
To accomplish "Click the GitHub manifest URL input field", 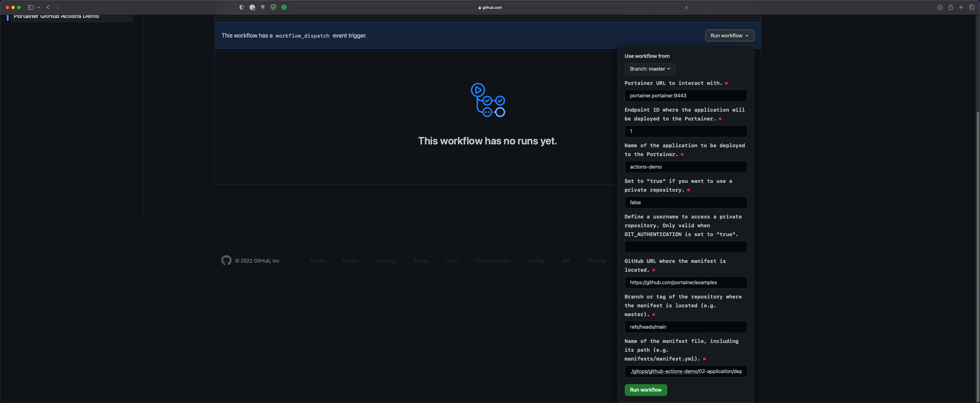I will coord(685,283).
